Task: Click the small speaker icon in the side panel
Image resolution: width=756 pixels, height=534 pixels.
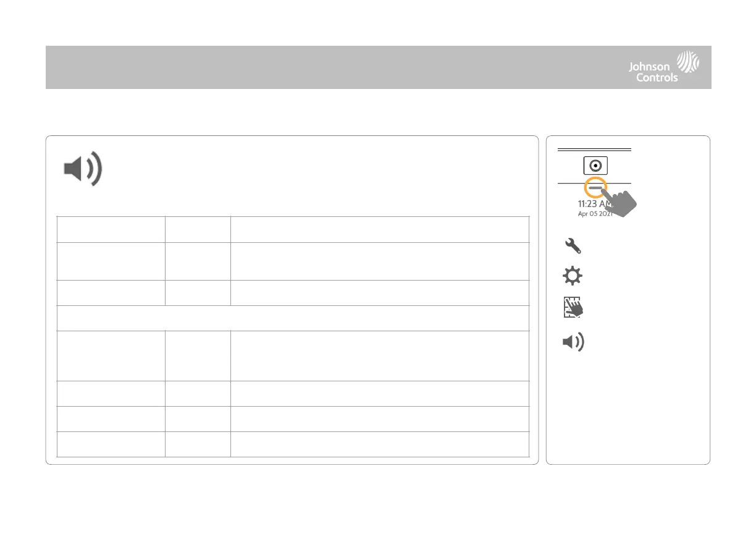Action: [x=573, y=342]
